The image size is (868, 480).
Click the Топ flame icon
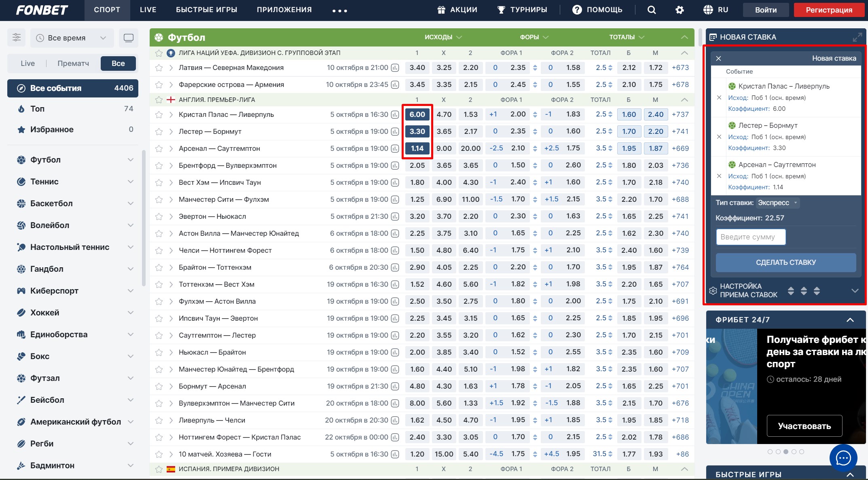(21, 109)
